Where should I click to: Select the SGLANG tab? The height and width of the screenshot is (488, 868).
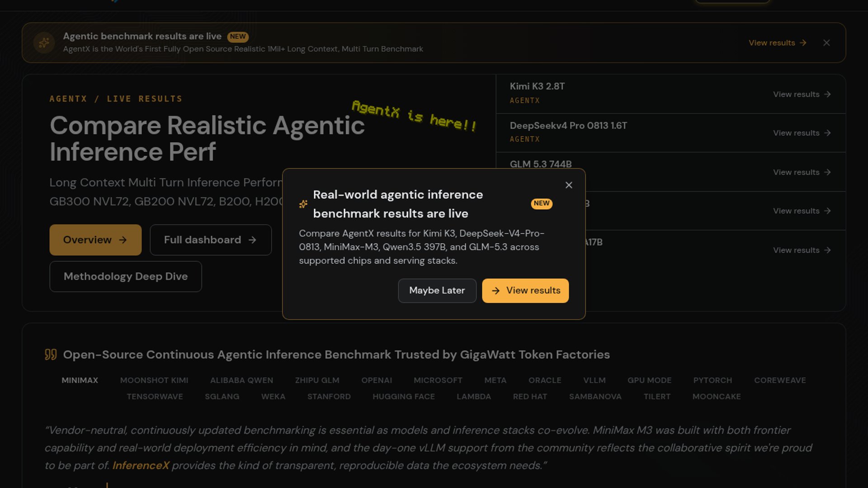point(222,397)
